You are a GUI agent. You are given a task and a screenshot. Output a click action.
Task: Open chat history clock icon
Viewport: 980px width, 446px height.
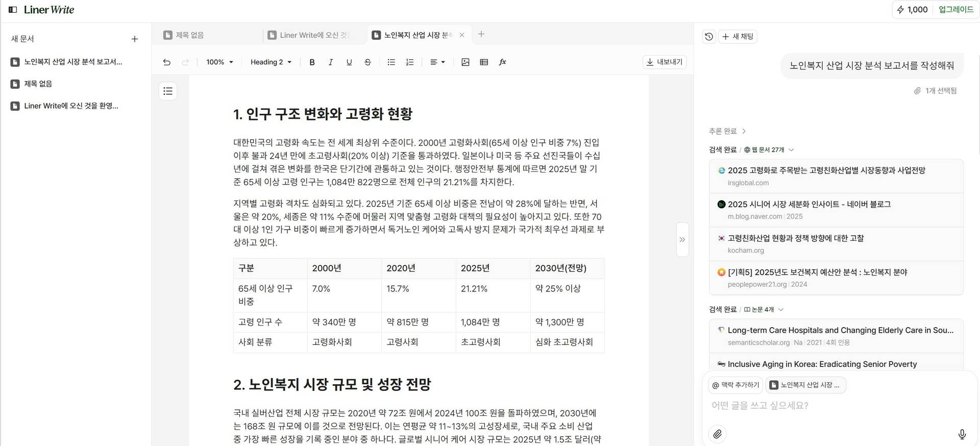point(709,37)
